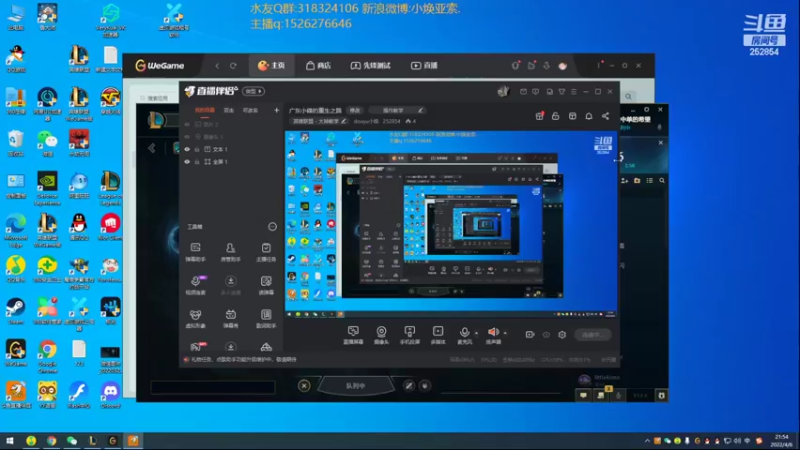Expand the speaker volume arrow
This screenshot has height=450, width=800.
point(505,333)
